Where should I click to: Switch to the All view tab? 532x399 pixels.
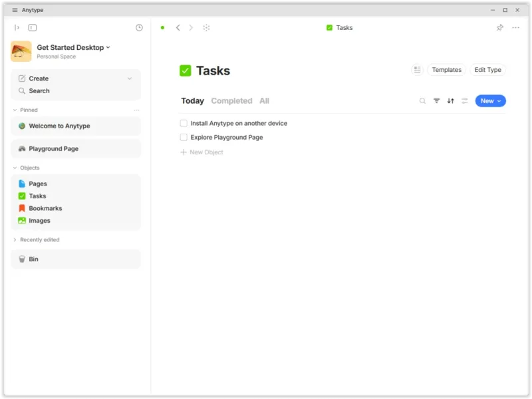(x=264, y=101)
